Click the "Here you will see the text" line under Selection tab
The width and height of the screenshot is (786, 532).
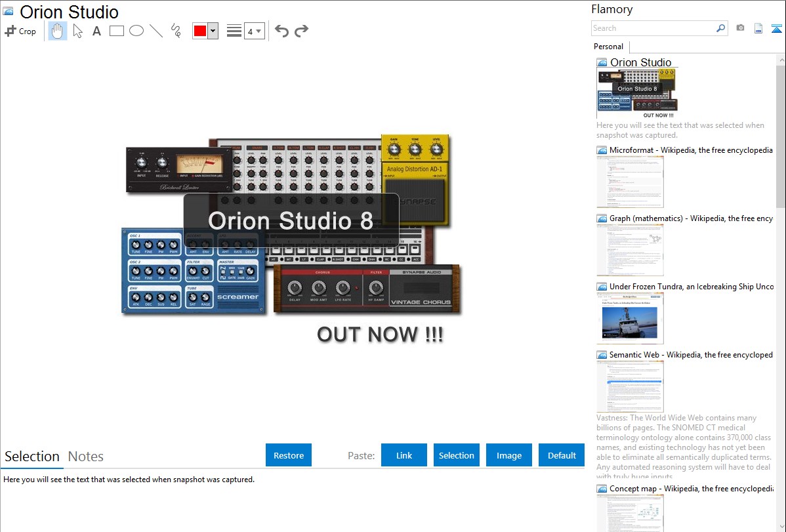129,480
